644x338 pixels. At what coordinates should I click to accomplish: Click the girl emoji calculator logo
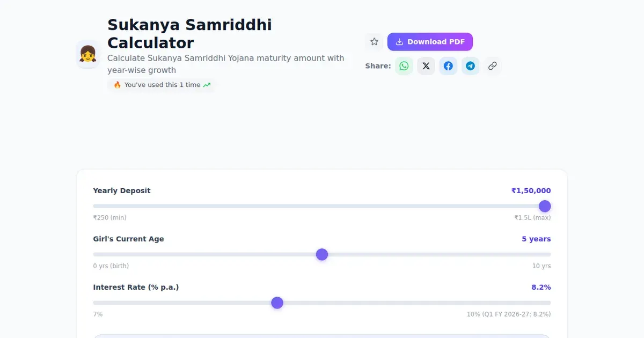[87, 54]
